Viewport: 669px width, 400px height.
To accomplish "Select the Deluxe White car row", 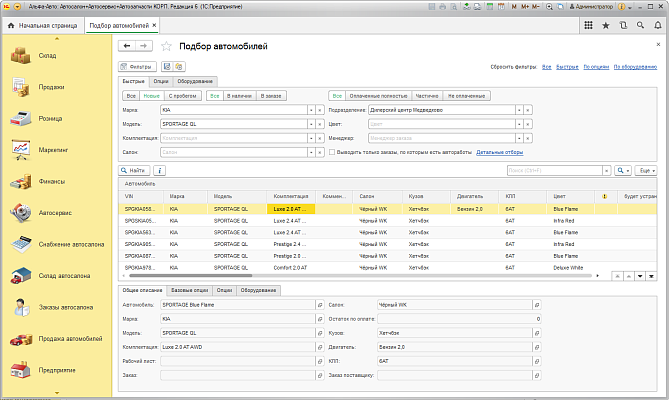I will click(x=570, y=267).
